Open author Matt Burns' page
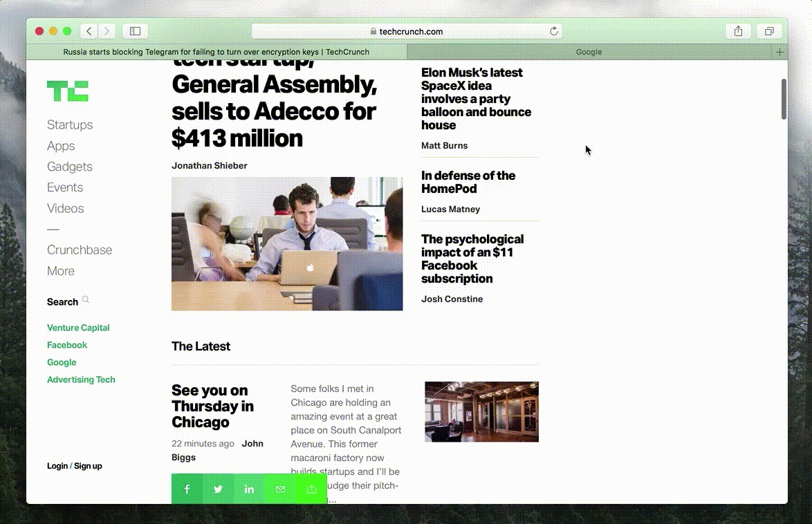The width and height of the screenshot is (812, 524). coord(444,145)
